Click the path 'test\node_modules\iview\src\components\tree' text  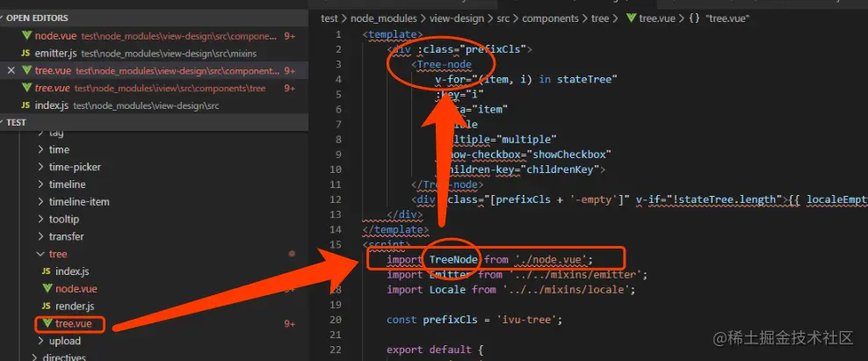170,89
